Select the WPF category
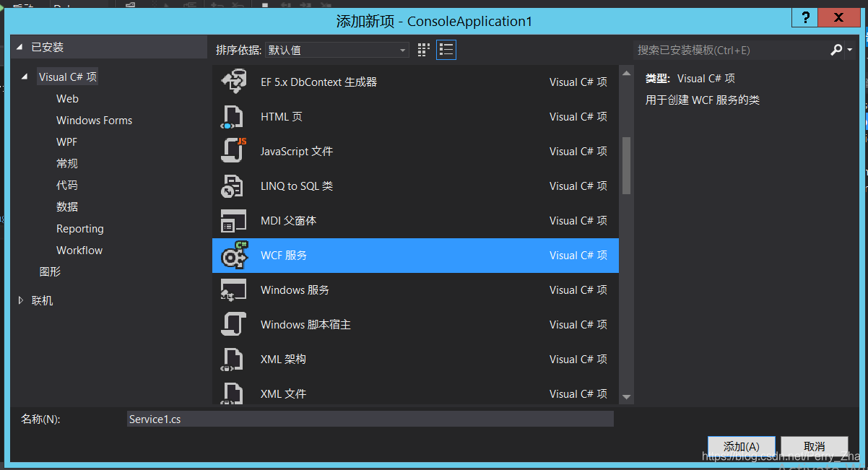This screenshot has height=470, width=868. (66, 142)
